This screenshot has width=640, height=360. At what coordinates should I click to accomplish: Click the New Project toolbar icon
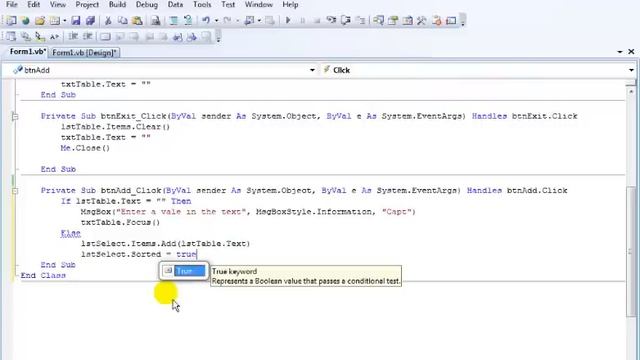(x=11, y=20)
